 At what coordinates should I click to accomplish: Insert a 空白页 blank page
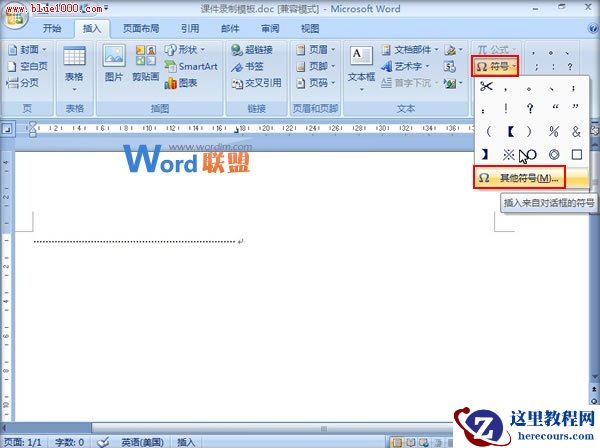click(28, 66)
